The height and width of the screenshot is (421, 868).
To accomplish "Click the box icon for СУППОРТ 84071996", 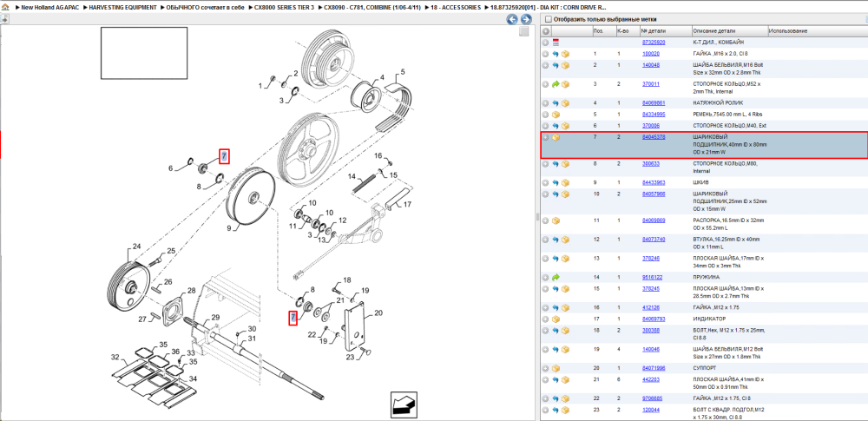I will click(x=556, y=368).
